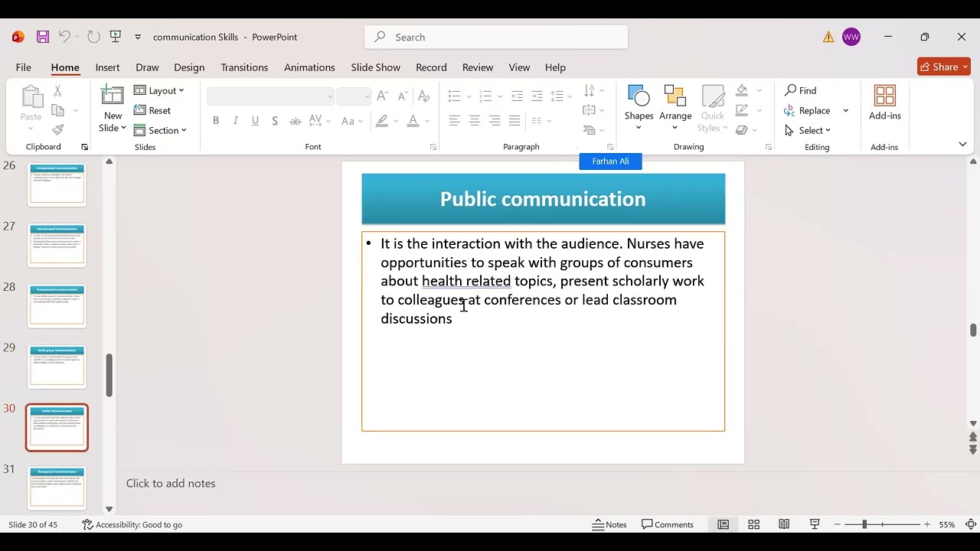This screenshot has width=980, height=551.
Task: Click the Notes button in status bar
Action: coord(609,524)
